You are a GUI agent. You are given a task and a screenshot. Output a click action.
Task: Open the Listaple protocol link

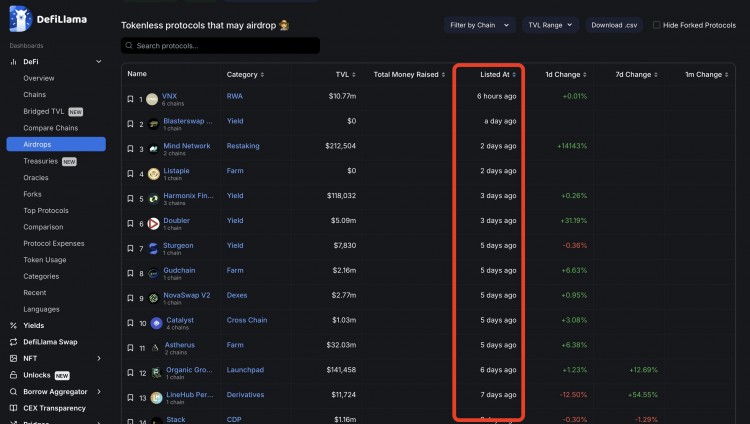pos(175,171)
